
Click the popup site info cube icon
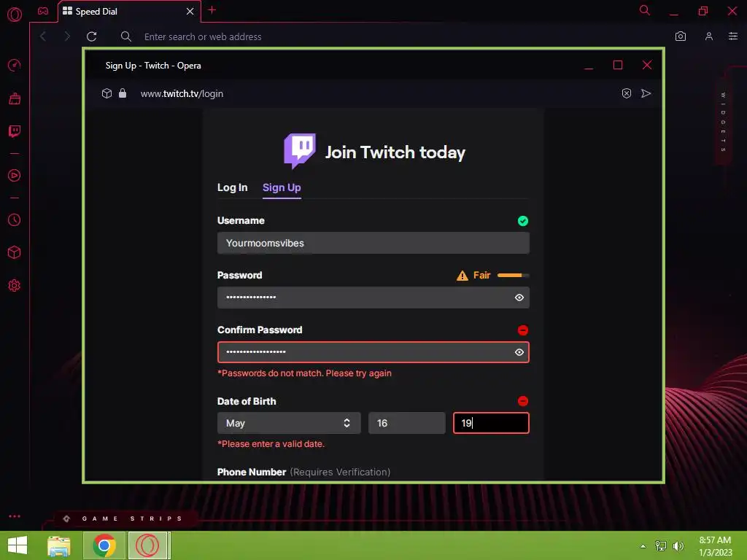point(107,93)
